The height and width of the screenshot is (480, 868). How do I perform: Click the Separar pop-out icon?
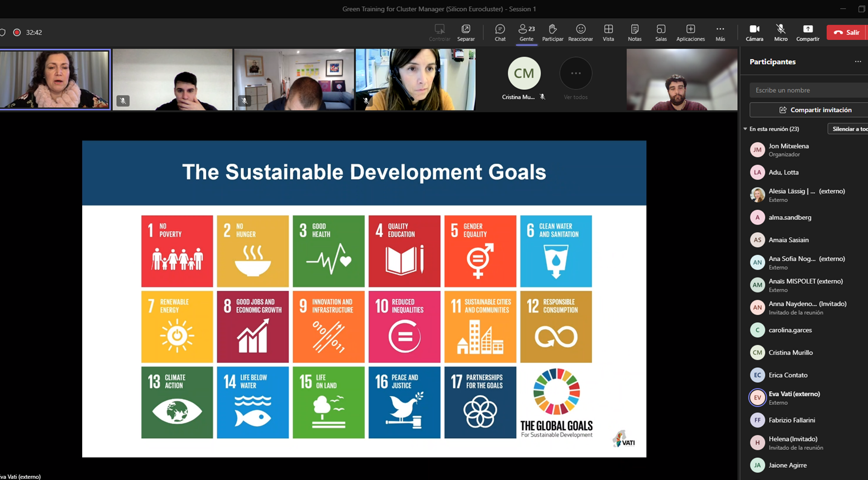tap(466, 32)
